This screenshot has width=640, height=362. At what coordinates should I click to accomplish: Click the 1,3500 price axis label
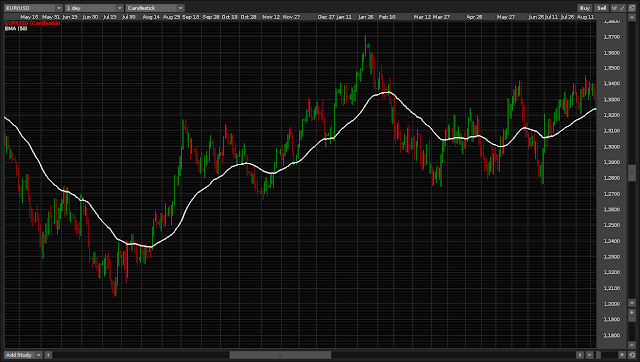coord(611,69)
